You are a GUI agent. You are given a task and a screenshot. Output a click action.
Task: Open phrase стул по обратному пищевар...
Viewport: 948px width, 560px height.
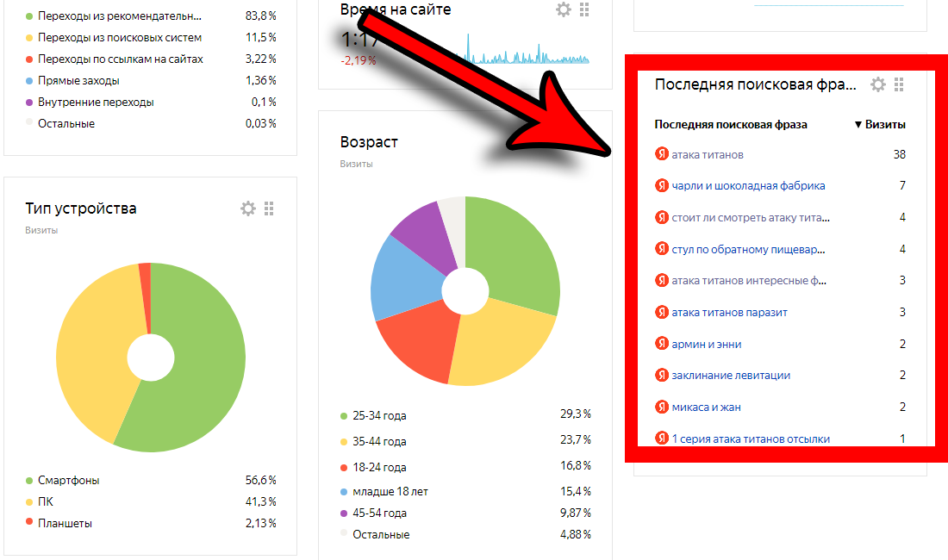tap(748, 250)
